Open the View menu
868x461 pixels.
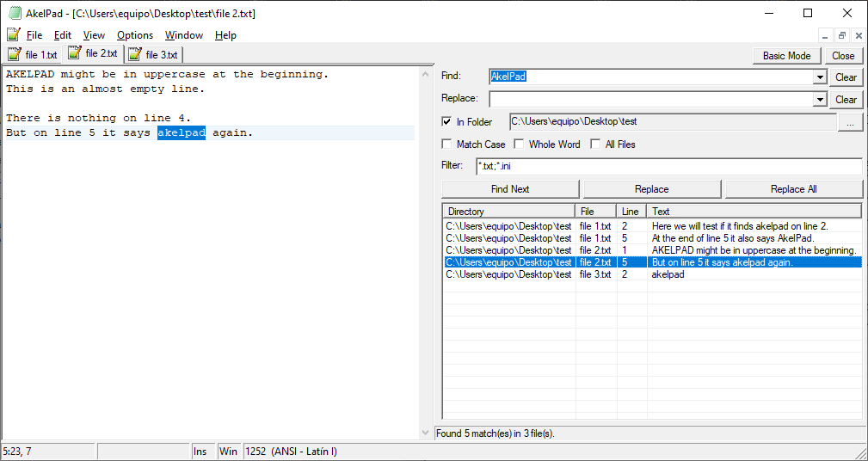tap(94, 35)
